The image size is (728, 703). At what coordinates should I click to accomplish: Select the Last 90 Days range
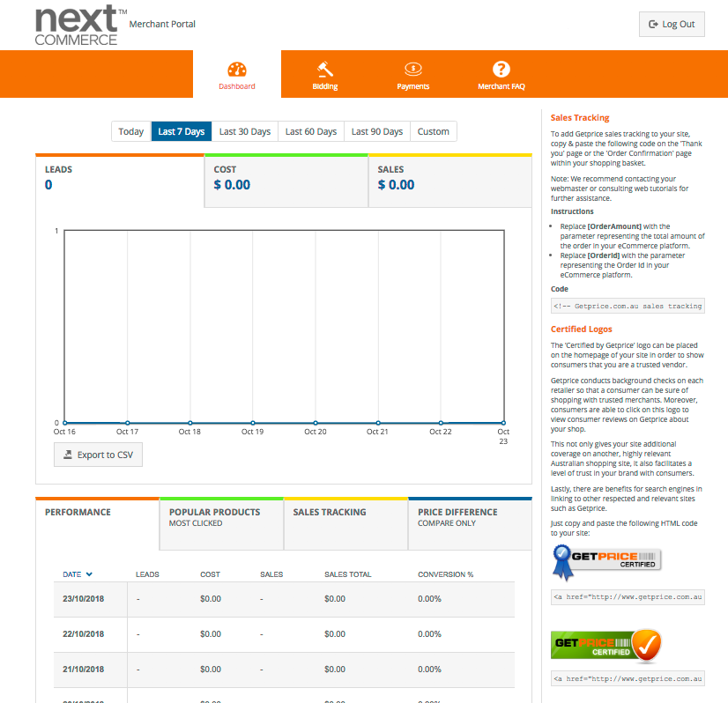click(376, 132)
